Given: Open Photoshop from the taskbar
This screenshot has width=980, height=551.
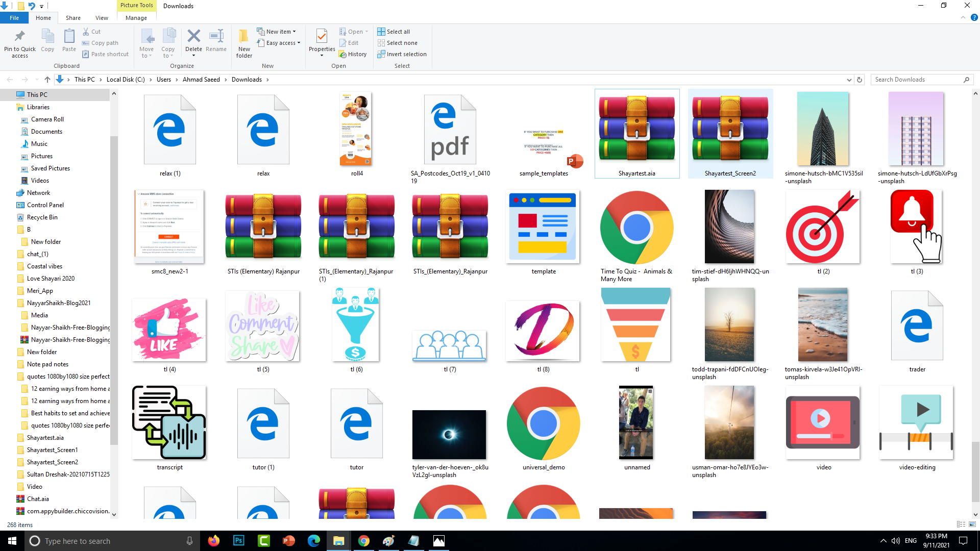Looking at the screenshot, I should click(239, 541).
